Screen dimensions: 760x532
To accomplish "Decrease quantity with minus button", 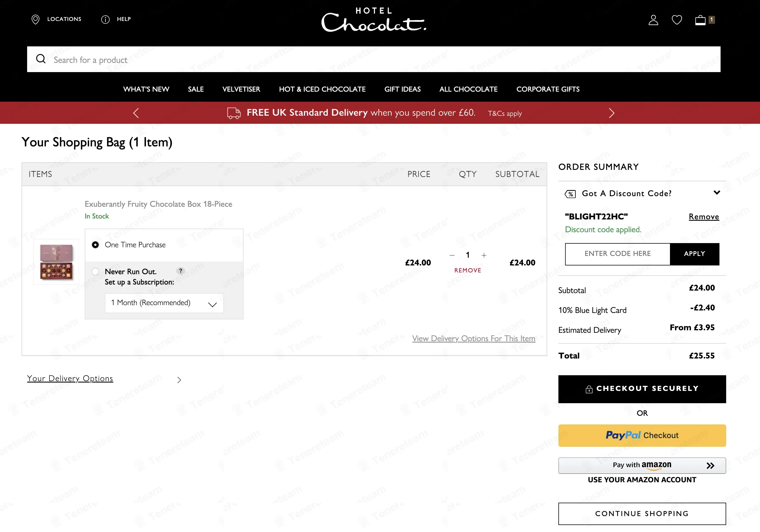I will (x=452, y=255).
